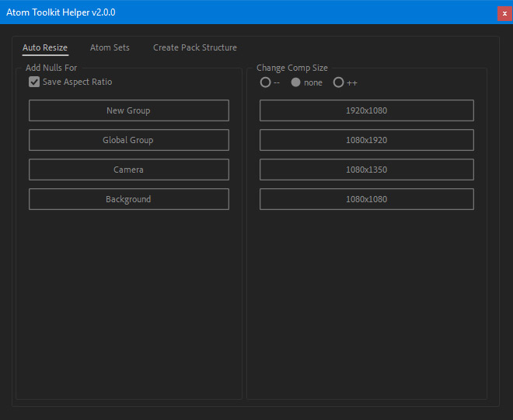Uncheck the Save Aspect Ratio checkbox
513x420 pixels.
click(x=34, y=82)
